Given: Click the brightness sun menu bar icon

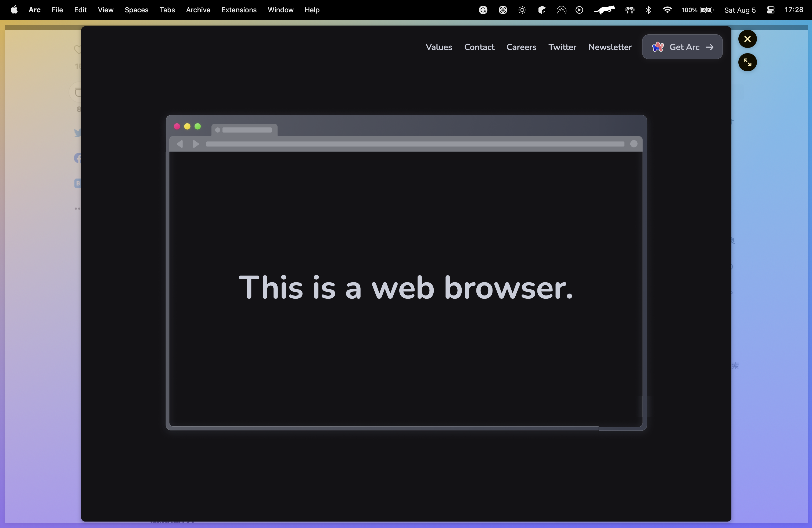Looking at the screenshot, I should click(x=522, y=10).
